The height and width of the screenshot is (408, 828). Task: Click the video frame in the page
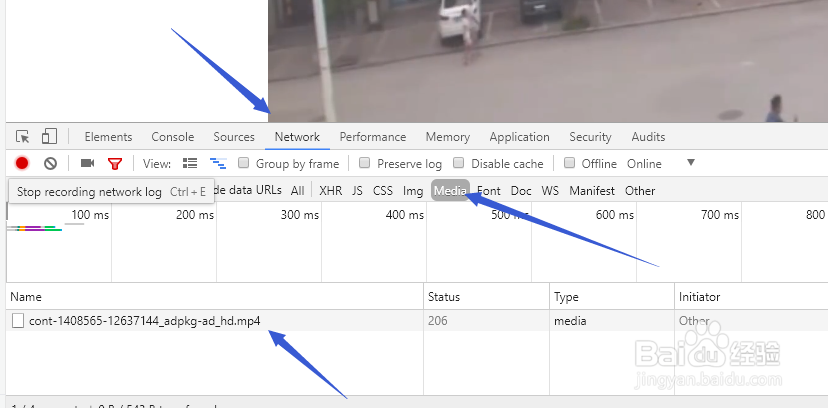548,61
